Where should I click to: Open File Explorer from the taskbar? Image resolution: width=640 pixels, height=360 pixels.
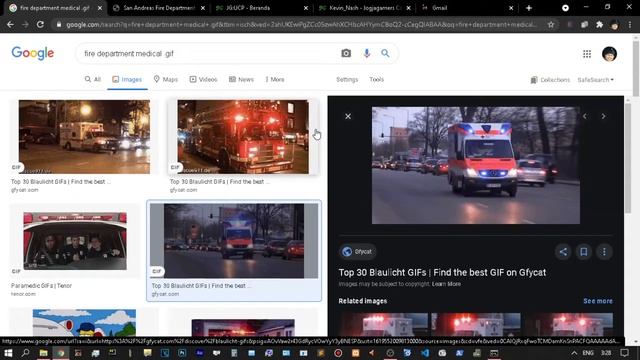[x=43, y=353]
